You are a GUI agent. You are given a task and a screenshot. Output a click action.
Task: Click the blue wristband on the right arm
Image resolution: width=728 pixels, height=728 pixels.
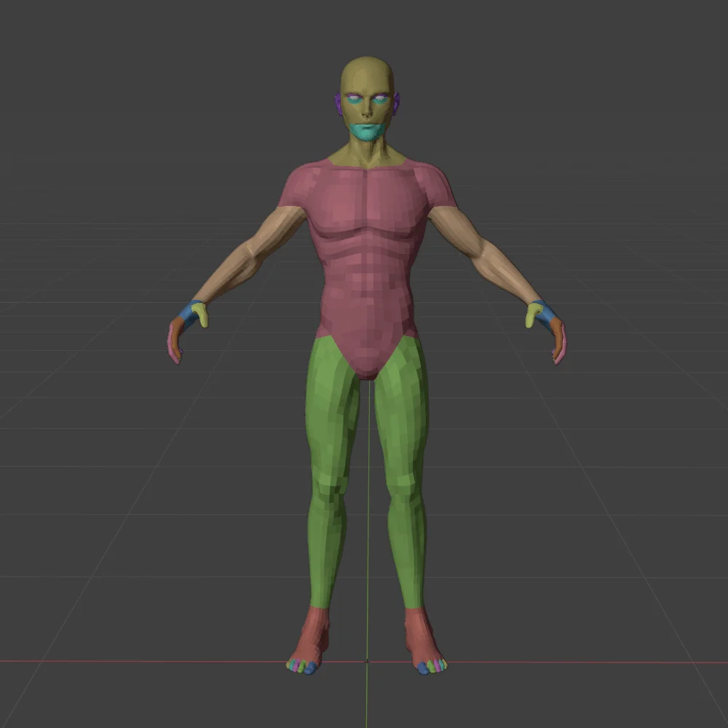(x=186, y=312)
